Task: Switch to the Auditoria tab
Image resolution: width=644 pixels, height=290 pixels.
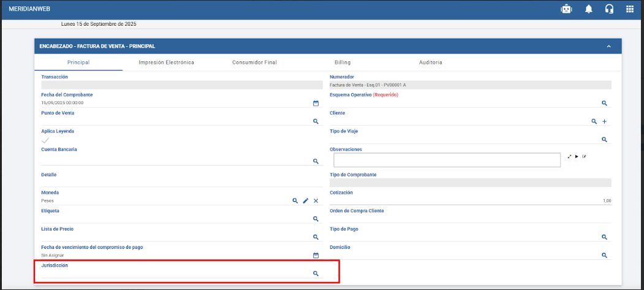Action: click(430, 63)
